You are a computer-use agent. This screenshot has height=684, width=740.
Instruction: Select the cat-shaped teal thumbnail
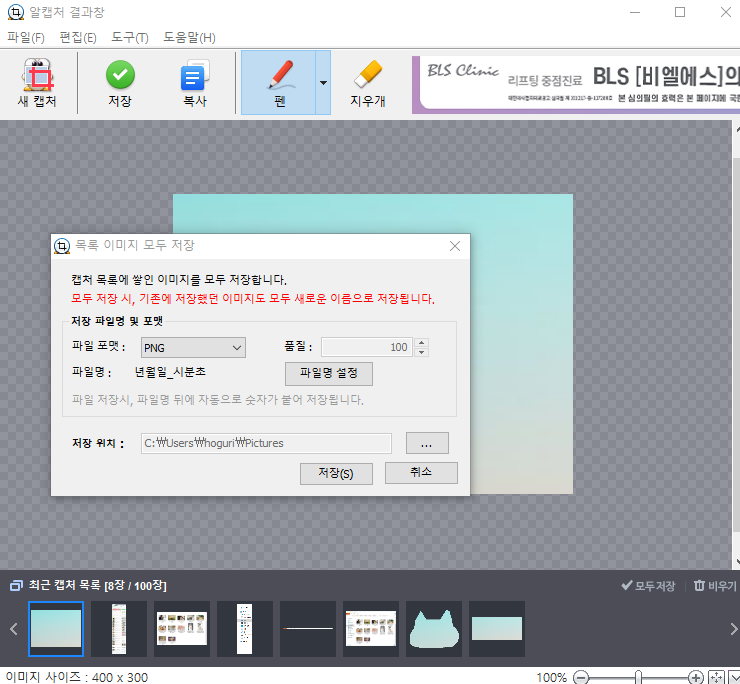pyautogui.click(x=434, y=629)
